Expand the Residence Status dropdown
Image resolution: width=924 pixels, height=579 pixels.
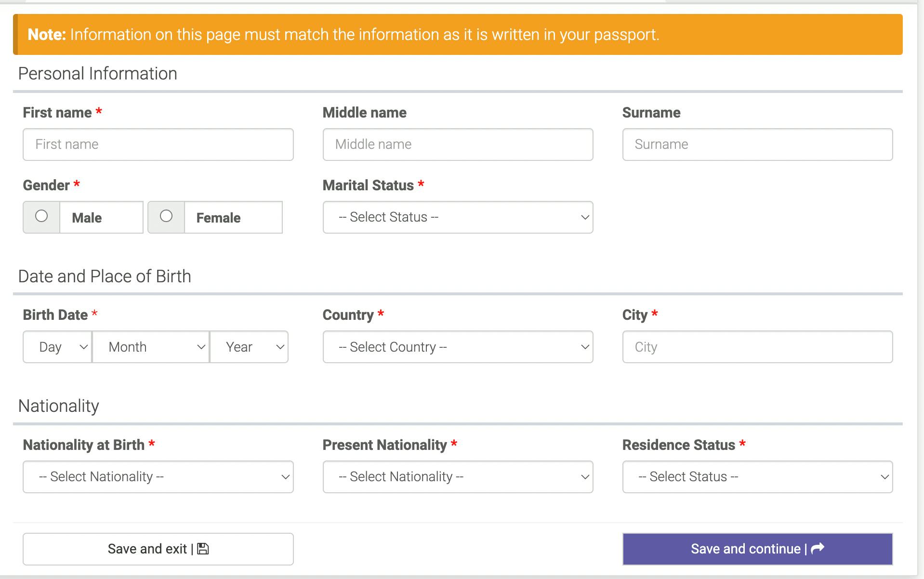click(757, 477)
